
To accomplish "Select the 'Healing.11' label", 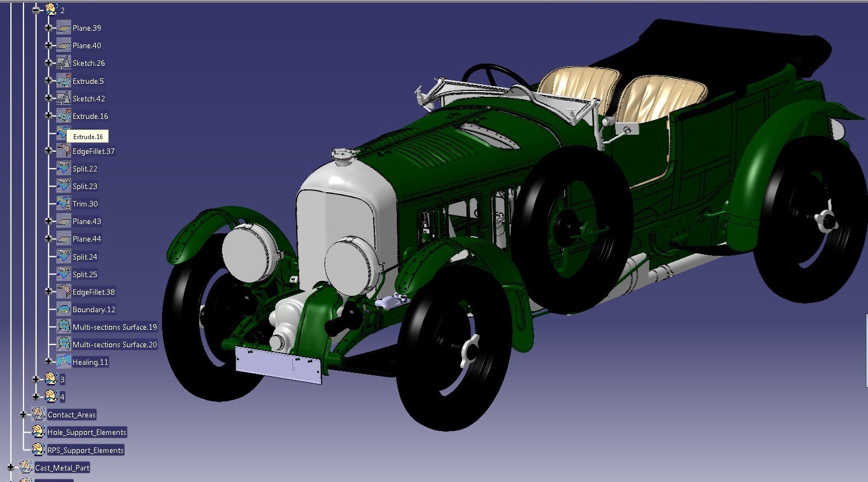I will [x=90, y=362].
